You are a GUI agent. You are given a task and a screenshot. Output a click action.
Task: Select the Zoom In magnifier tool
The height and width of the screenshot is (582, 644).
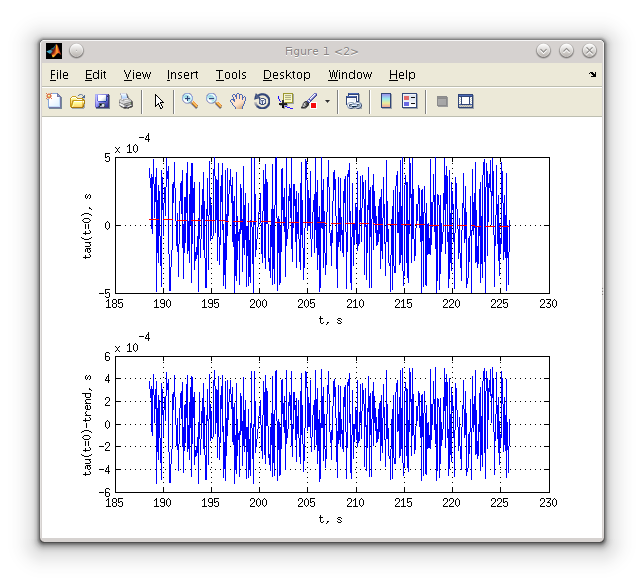(x=189, y=101)
